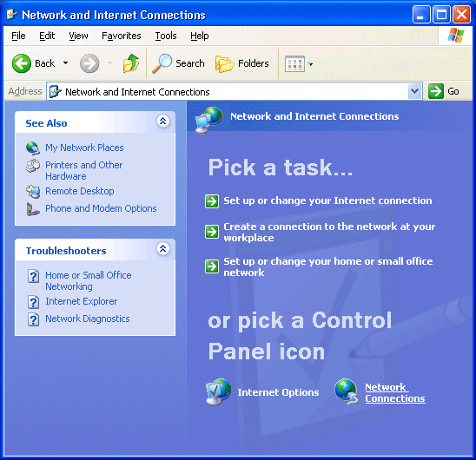
Task: Click arrow icon for workplace network connection task
Action: pos(212,232)
